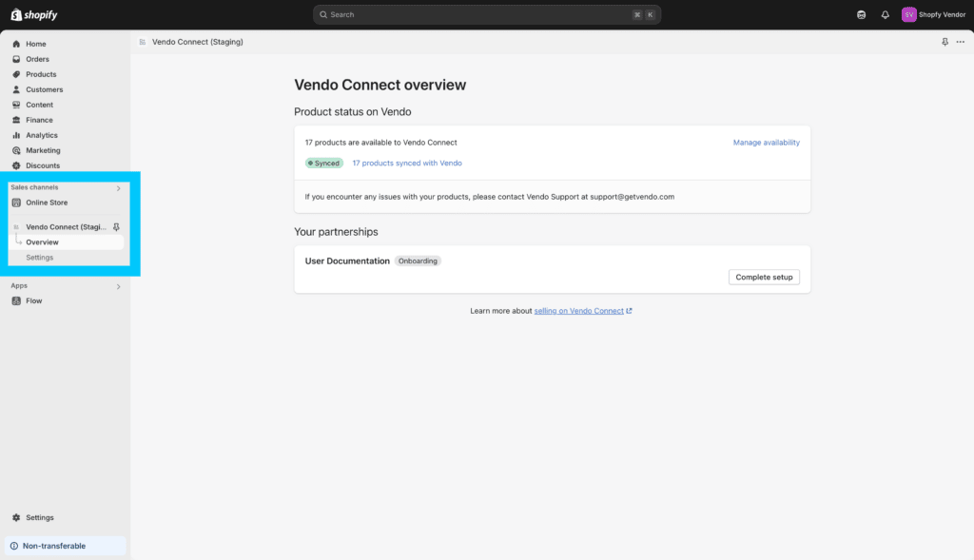Click the Shopify logo
The width and height of the screenshot is (974, 560).
tap(34, 14)
